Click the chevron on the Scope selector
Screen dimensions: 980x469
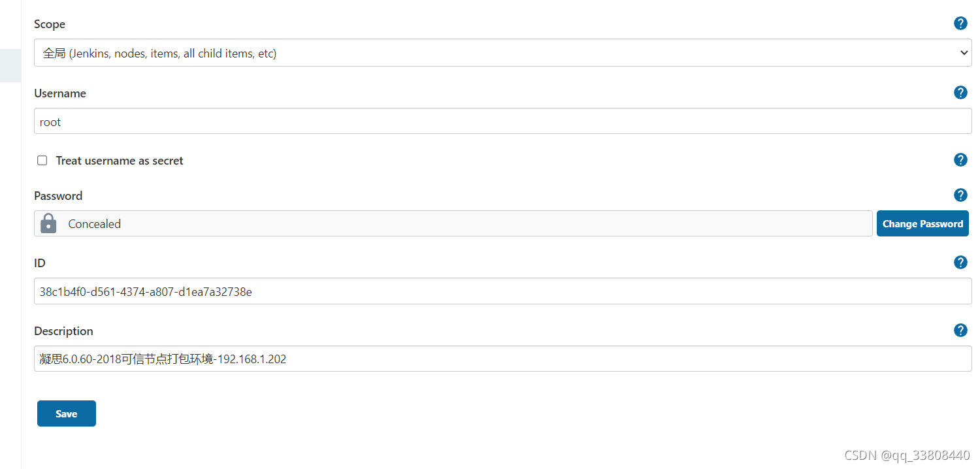tap(964, 52)
